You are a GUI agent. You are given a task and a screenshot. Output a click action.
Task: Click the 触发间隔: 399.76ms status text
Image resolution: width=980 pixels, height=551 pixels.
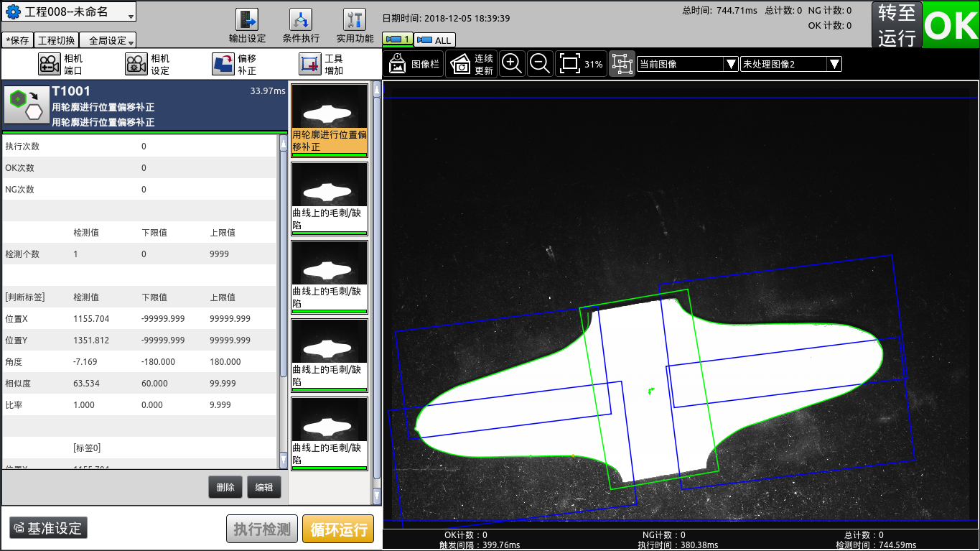[480, 545]
